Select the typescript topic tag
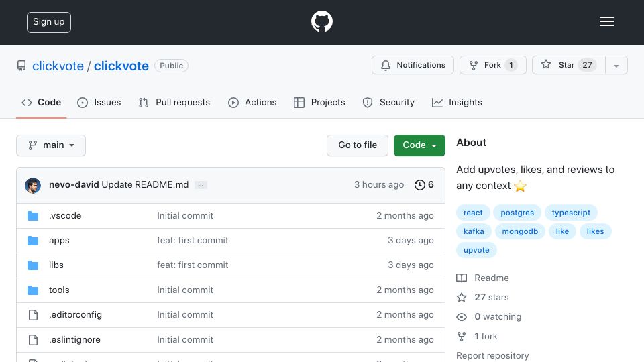 571,213
